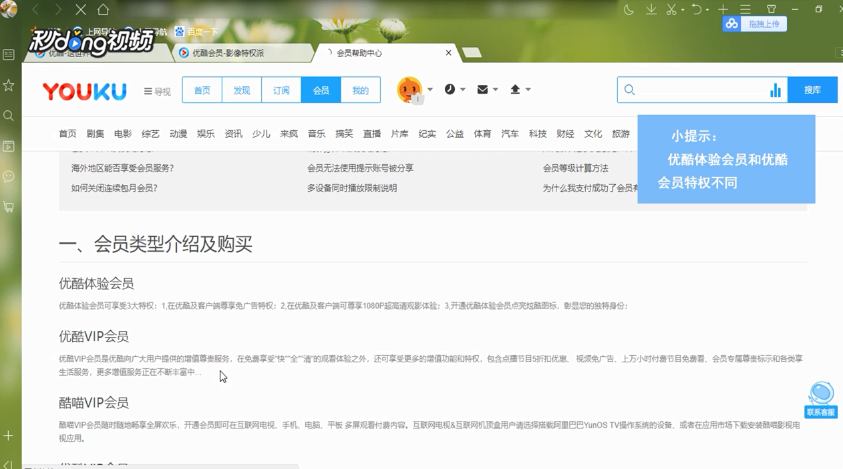Click the 联系客服 support icon
The height and width of the screenshot is (469, 843).
[x=821, y=400]
